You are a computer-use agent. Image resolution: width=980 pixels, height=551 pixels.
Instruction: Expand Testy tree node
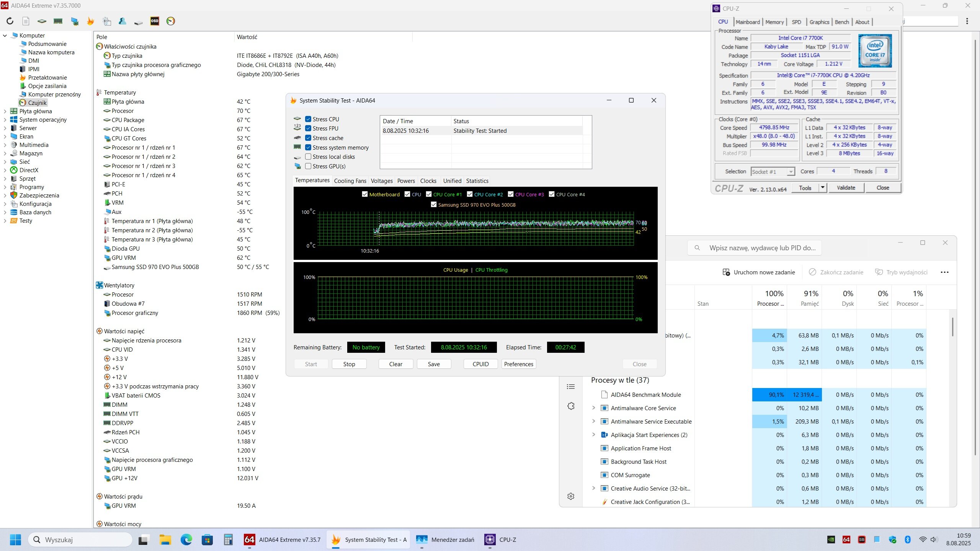point(5,221)
